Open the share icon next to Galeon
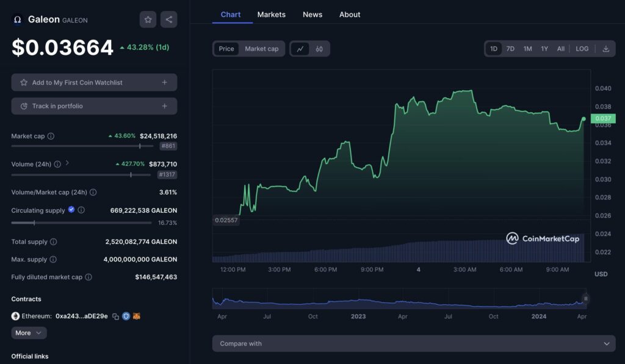 click(168, 20)
